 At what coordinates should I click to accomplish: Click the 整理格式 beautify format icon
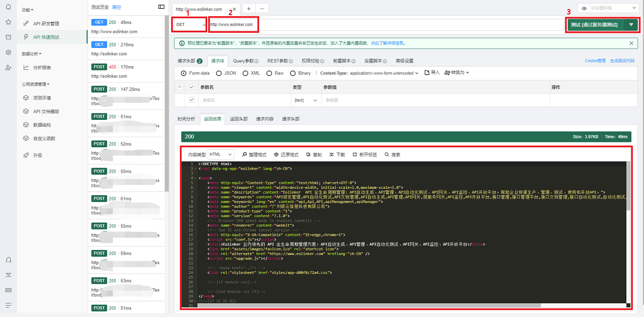tap(245, 155)
